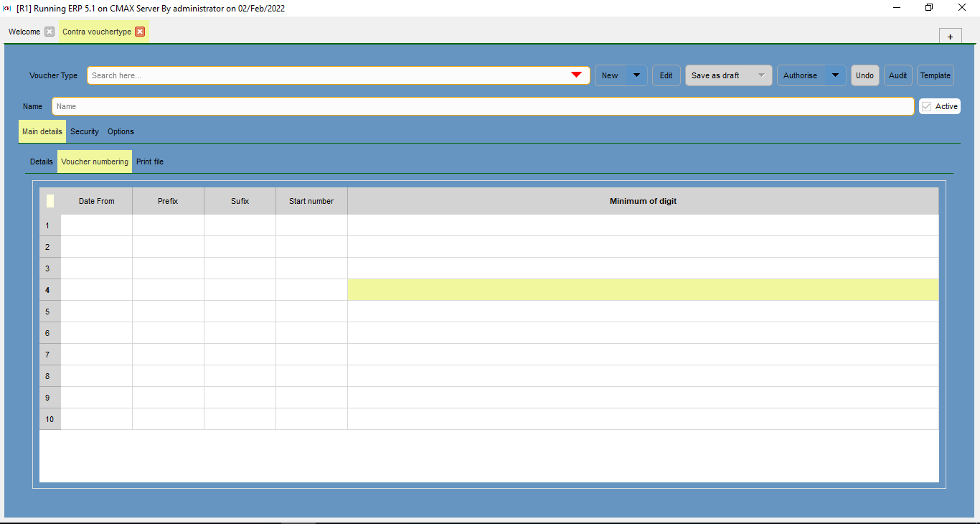
Task: Switch to the Main details tab
Action: point(42,131)
